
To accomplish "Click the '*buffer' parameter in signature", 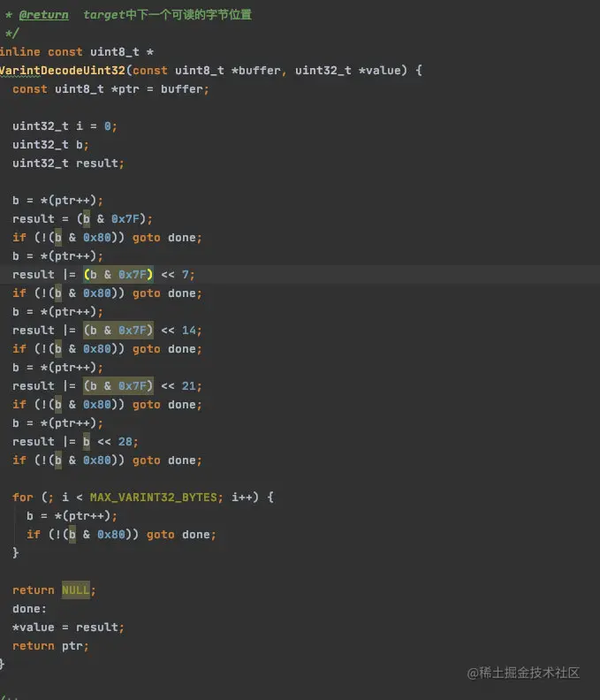I will 255,71.
